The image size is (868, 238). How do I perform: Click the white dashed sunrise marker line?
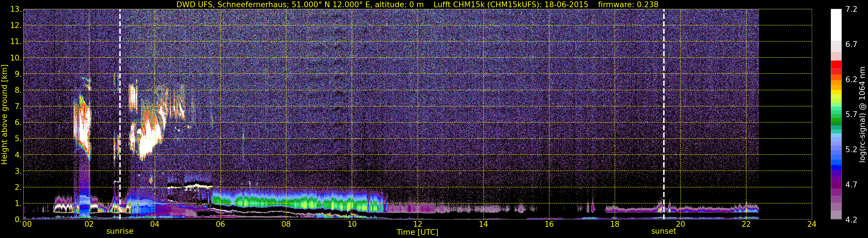click(120, 114)
